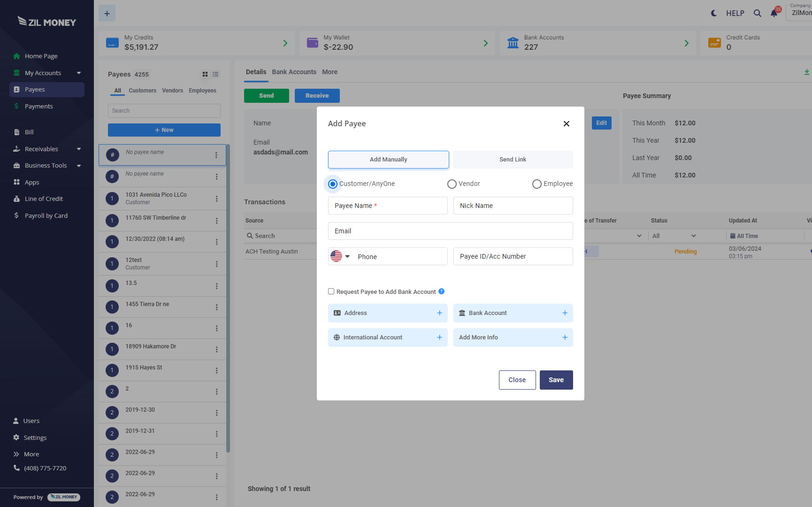Click the My Credits blue card icon
812x507 pixels.
113,43
